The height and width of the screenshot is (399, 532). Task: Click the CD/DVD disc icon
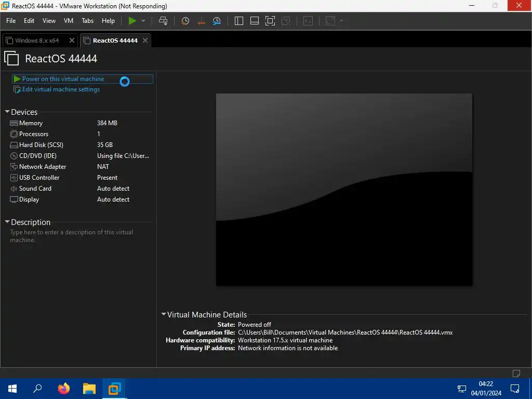(14, 156)
